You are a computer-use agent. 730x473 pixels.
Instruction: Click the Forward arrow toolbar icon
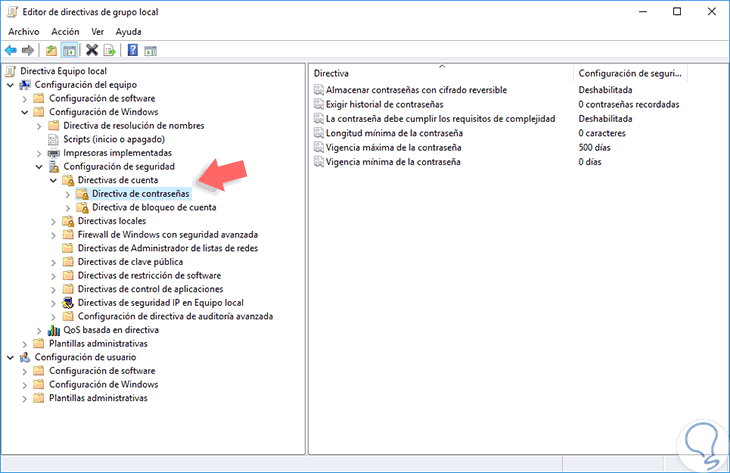click(28, 50)
